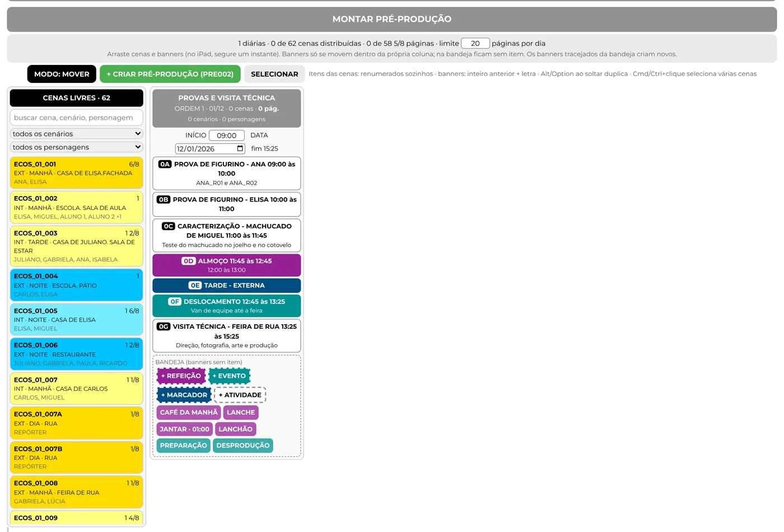Image resolution: width=784 pixels, height=532 pixels.
Task: Select scene card ECOS_01_007A
Action: point(76,423)
